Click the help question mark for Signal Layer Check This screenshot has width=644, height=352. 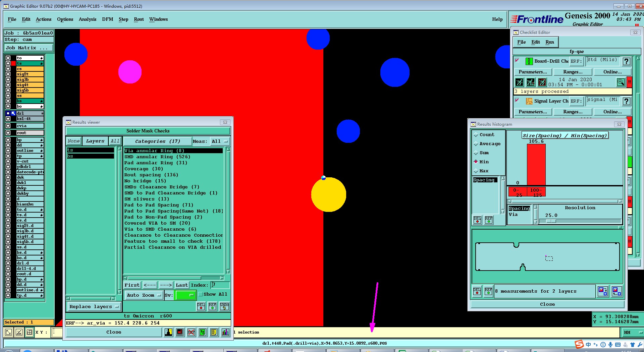(x=626, y=101)
